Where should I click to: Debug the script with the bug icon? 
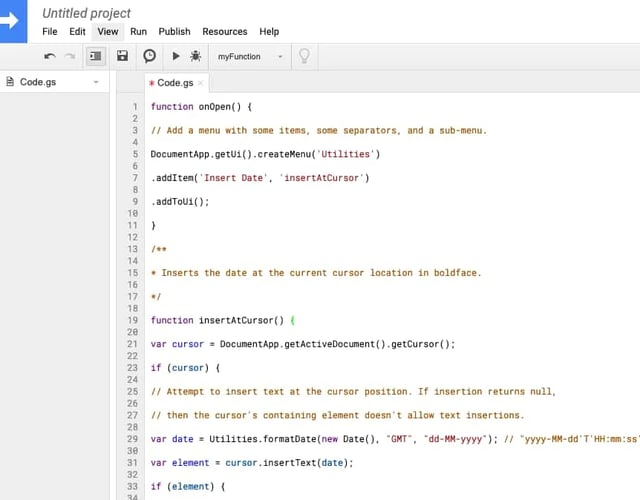[x=195, y=57]
